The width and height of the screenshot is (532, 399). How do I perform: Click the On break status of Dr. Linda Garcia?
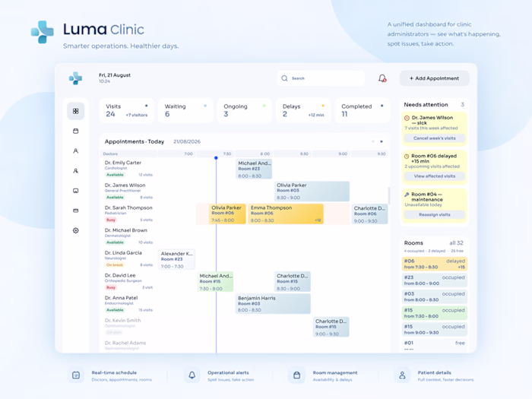tap(115, 265)
